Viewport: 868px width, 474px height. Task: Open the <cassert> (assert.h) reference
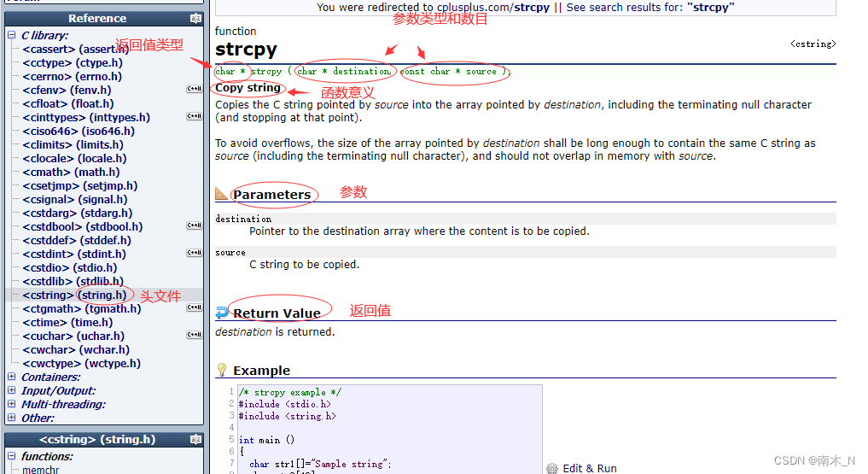point(76,50)
